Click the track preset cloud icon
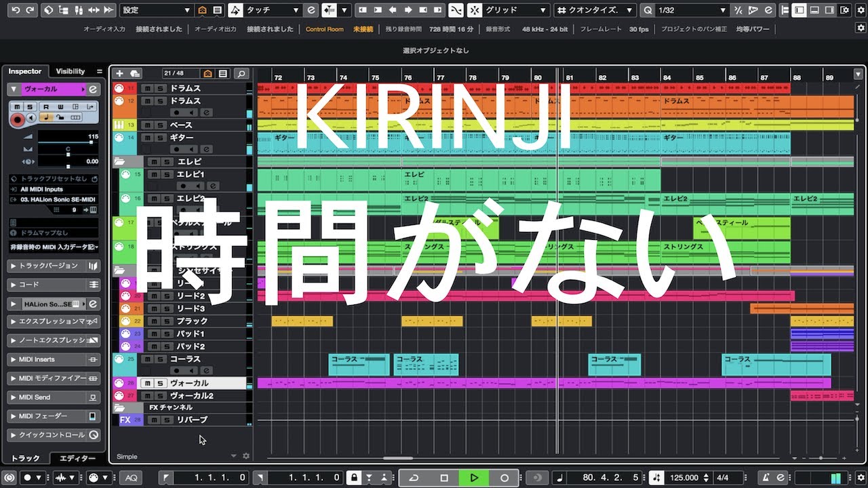Viewport: 868px width, 488px height. (x=135, y=73)
